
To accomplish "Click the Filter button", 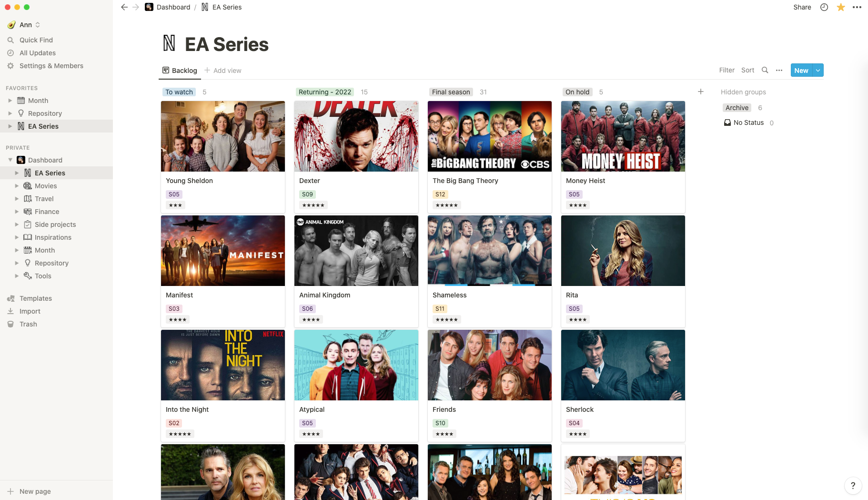I will [x=727, y=70].
